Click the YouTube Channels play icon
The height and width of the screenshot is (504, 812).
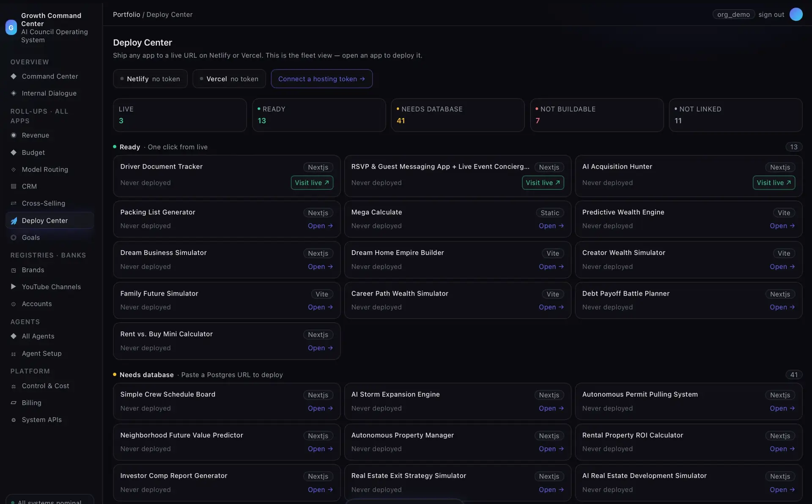click(x=14, y=287)
